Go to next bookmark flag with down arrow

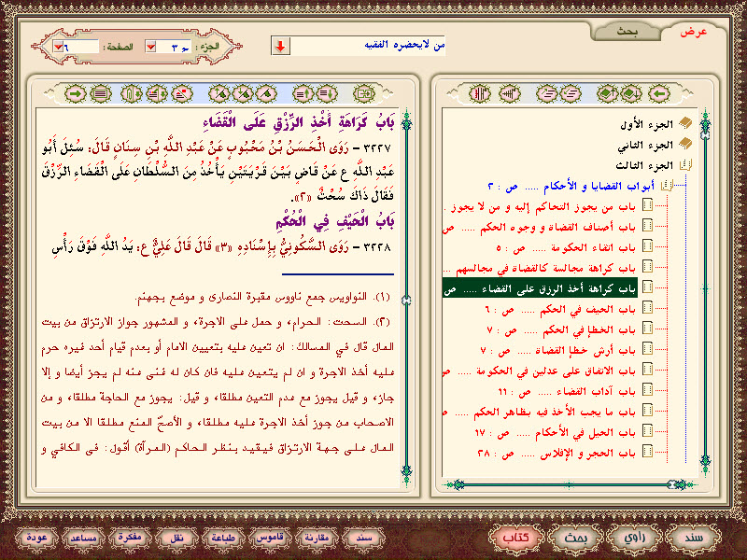[x=243, y=94]
